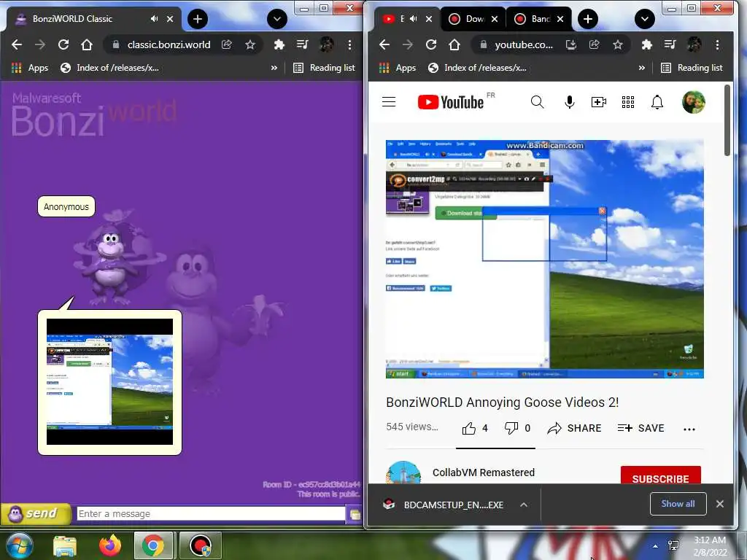Open profile avatar in BonziWORLD window

[x=326, y=44]
